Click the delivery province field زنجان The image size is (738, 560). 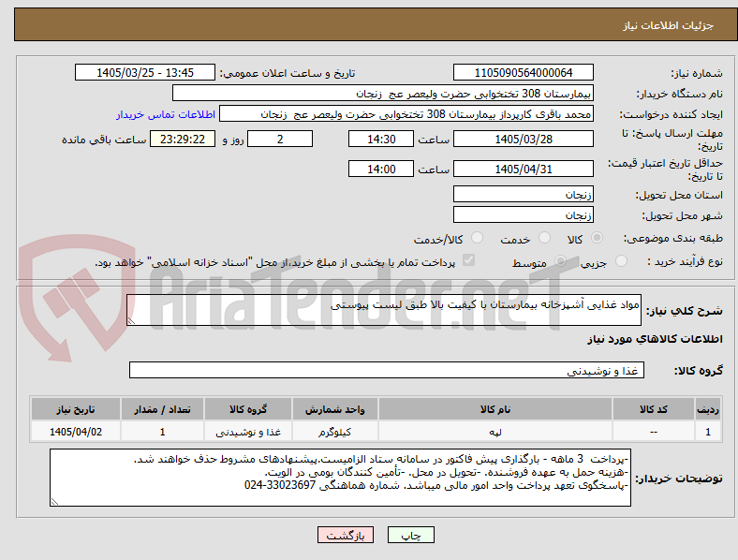click(x=524, y=195)
